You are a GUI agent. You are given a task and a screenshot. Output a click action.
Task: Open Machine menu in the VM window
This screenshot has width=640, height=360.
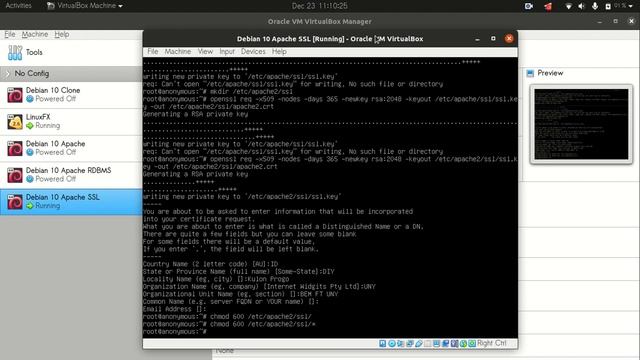pos(178,51)
